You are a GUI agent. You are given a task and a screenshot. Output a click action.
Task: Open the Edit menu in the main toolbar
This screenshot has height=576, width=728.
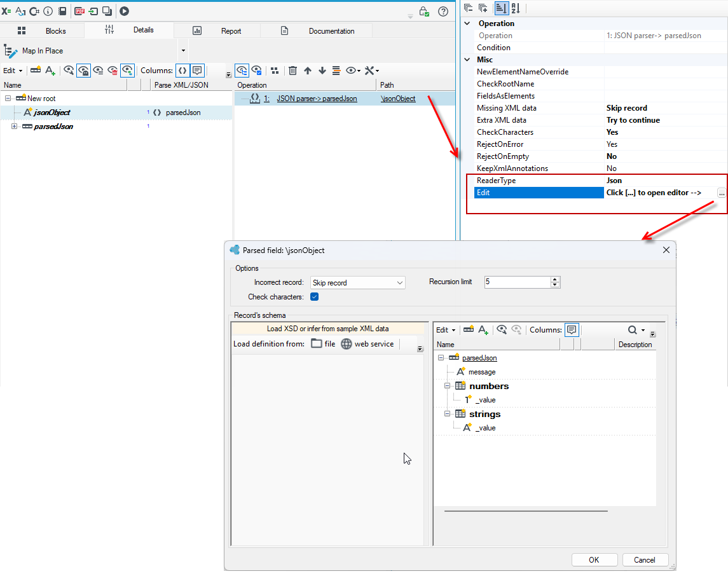click(13, 71)
